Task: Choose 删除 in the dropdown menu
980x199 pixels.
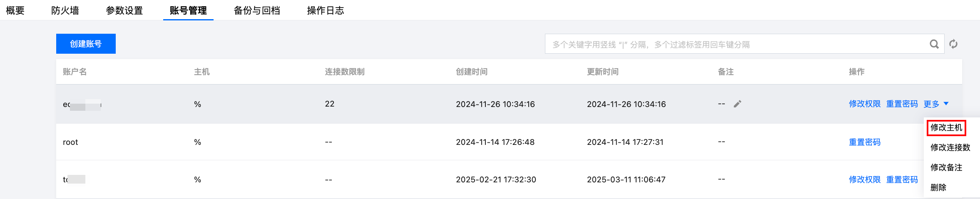Action: pos(938,187)
